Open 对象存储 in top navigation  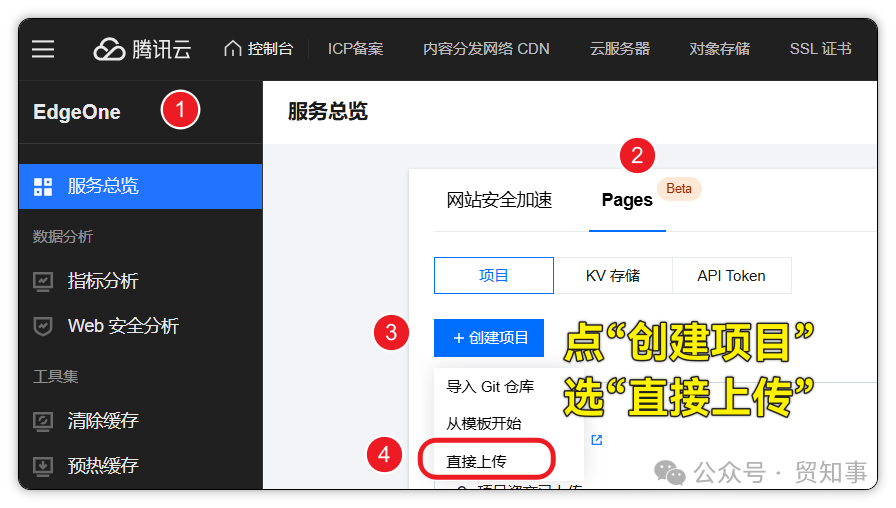coord(719,49)
